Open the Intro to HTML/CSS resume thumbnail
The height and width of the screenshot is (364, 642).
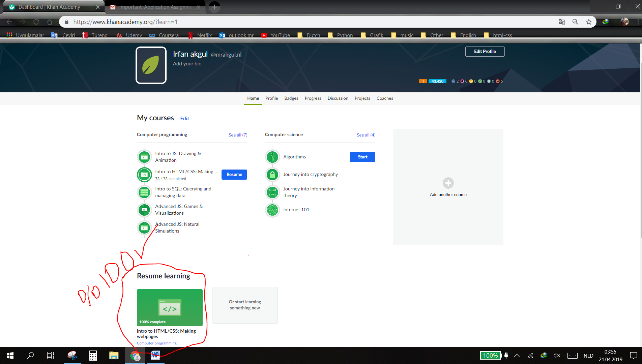(170, 307)
